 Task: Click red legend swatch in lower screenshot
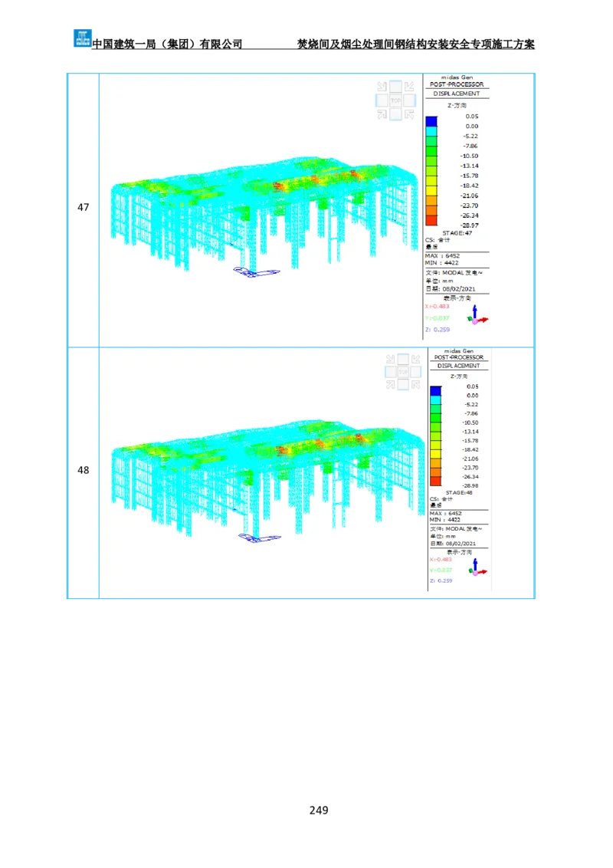[435, 481]
